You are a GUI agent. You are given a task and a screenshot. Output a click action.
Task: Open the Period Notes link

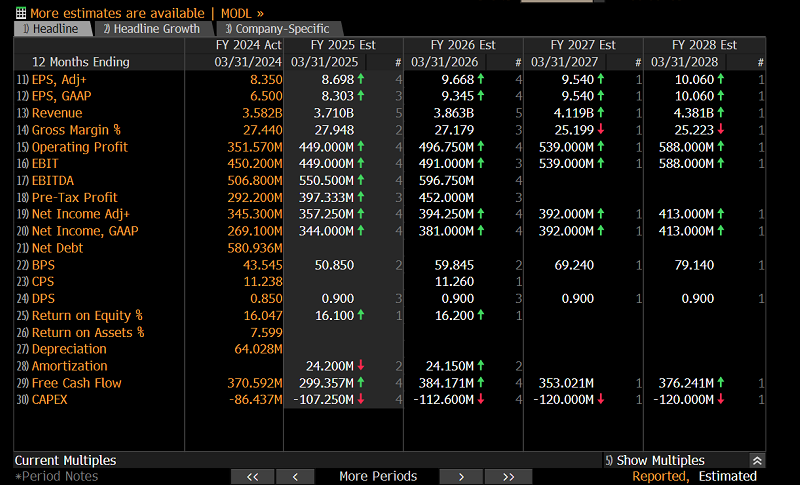point(57,476)
